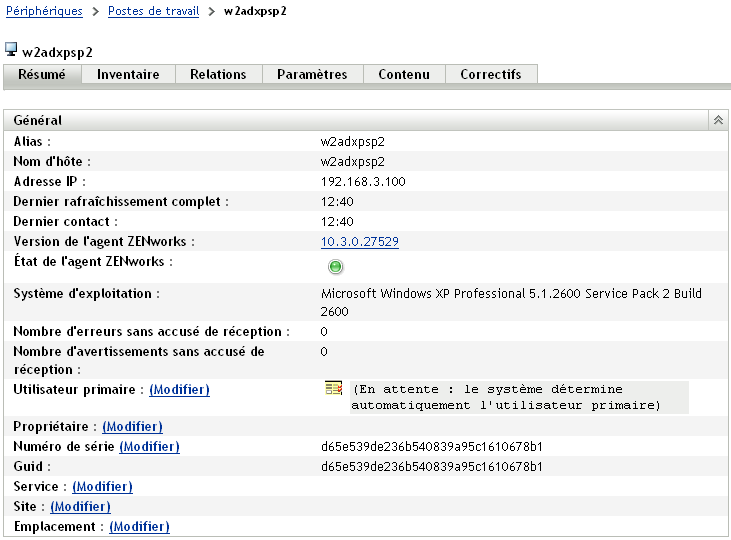Image resolution: width=731 pixels, height=540 pixels.
Task: Click Modifier next to Site
Action: coord(81,506)
